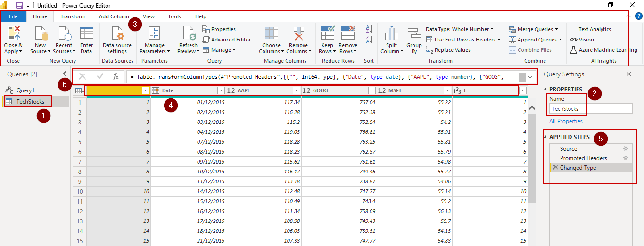Expand the GOOG column filter dropdown
Image resolution: width=644 pixels, height=246 pixels.
coord(372,90)
